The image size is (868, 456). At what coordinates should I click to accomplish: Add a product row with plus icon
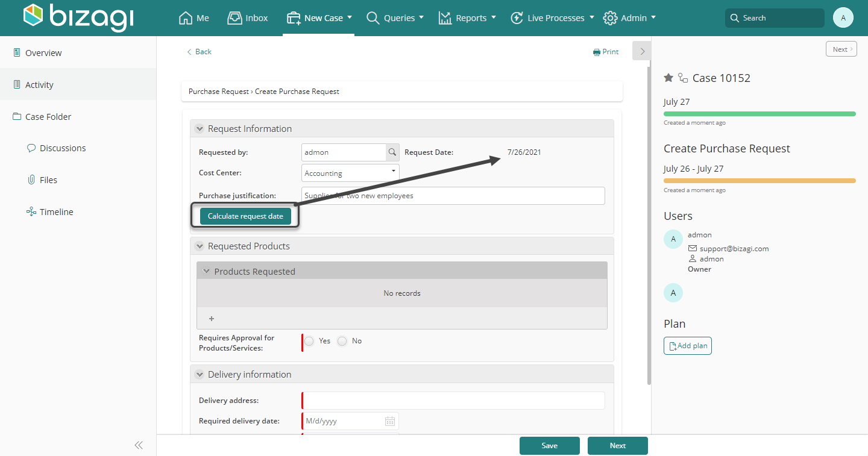[x=212, y=319]
